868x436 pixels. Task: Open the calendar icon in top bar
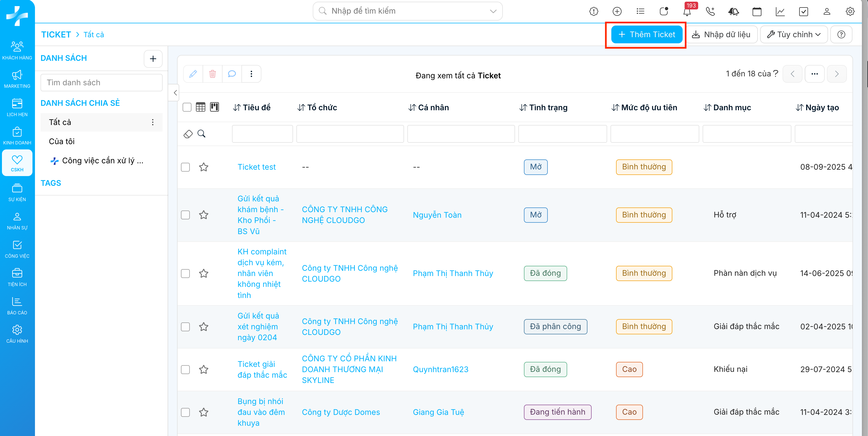click(x=757, y=12)
